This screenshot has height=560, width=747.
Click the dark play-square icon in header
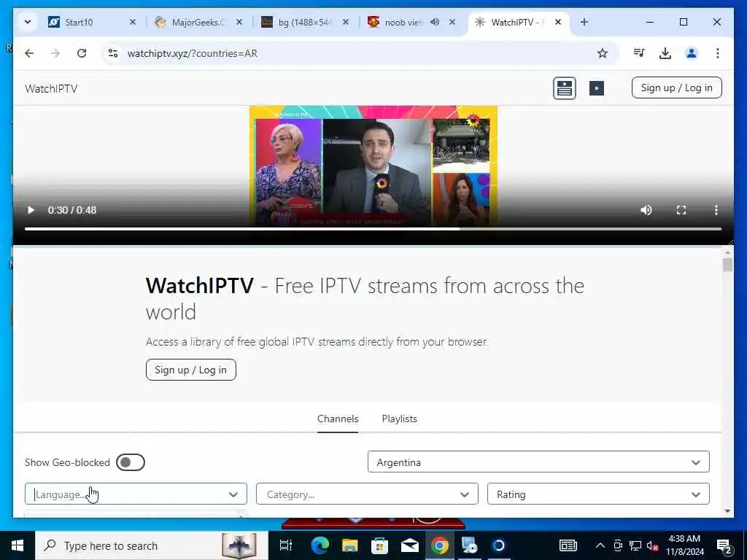597,88
